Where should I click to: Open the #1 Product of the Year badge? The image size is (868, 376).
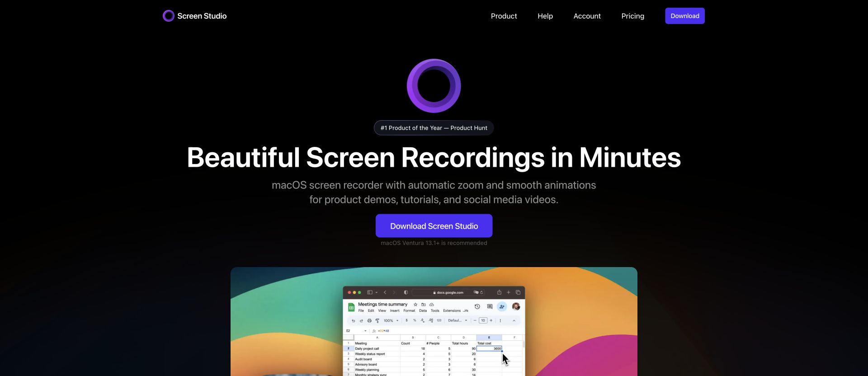[x=434, y=128]
